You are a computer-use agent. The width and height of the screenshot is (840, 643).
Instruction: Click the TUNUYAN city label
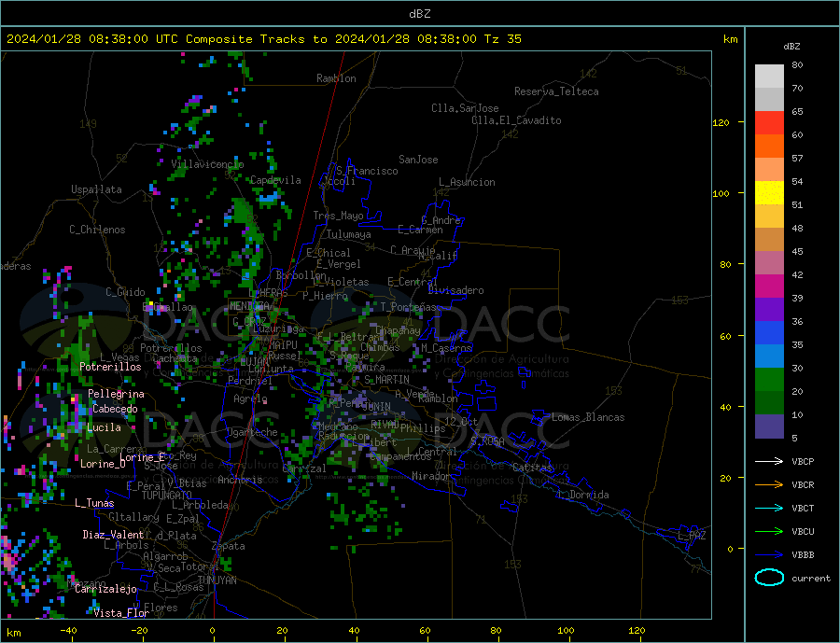217,580
